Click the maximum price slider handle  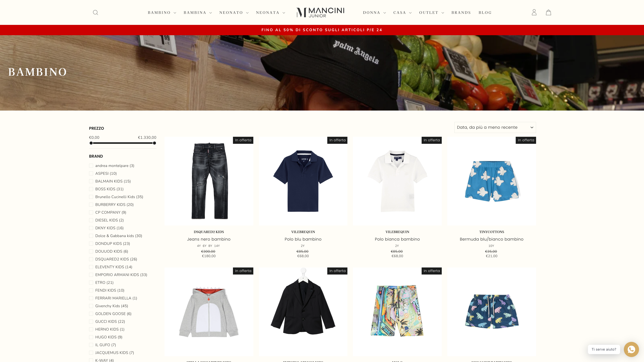(x=154, y=143)
